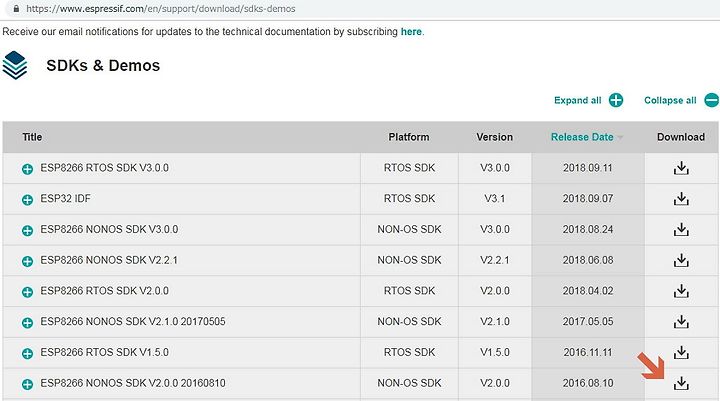Screen dimensions: 720x401
Task: Sort table by Release Date column
Action: tap(582, 137)
